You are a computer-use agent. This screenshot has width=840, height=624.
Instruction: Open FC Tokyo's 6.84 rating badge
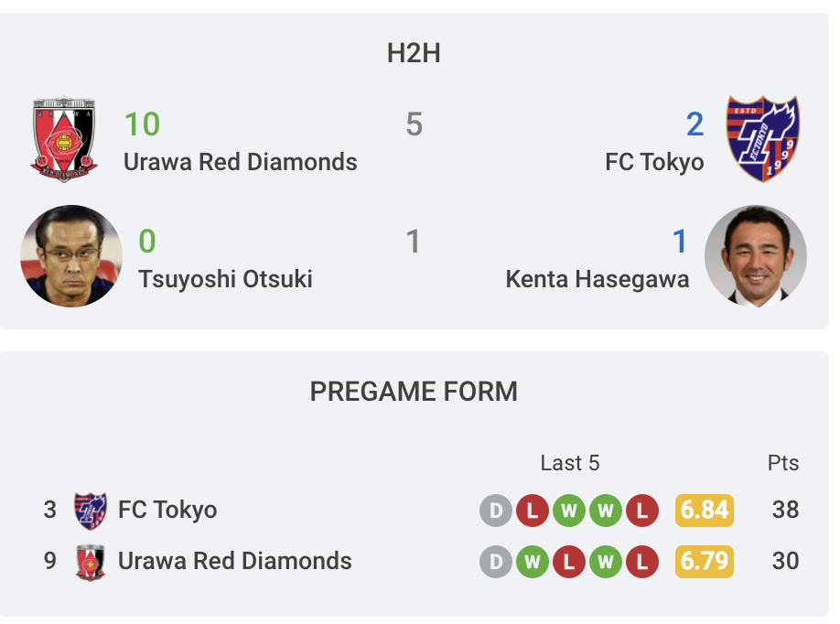tap(704, 511)
